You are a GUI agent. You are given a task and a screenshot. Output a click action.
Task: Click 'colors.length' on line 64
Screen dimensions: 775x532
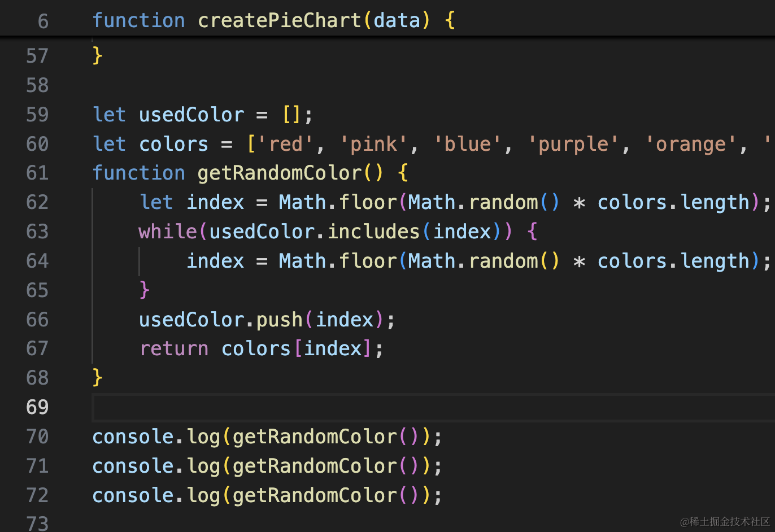673,261
